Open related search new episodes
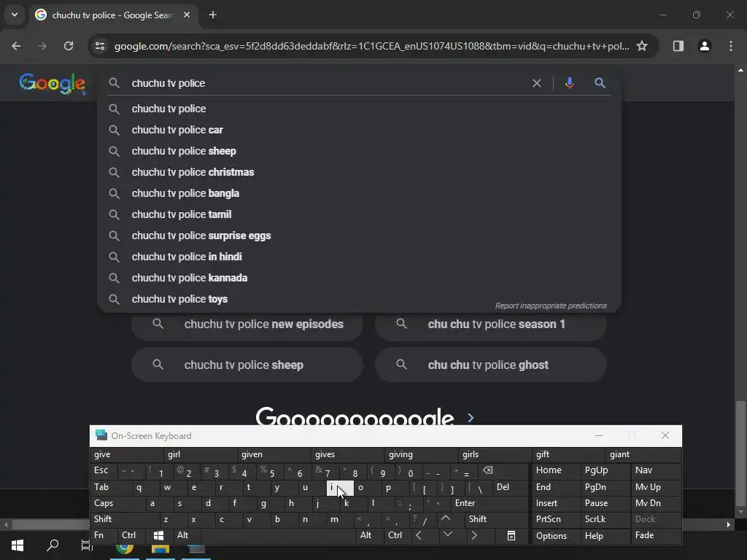Viewport: 747px width, 560px height. (247, 324)
